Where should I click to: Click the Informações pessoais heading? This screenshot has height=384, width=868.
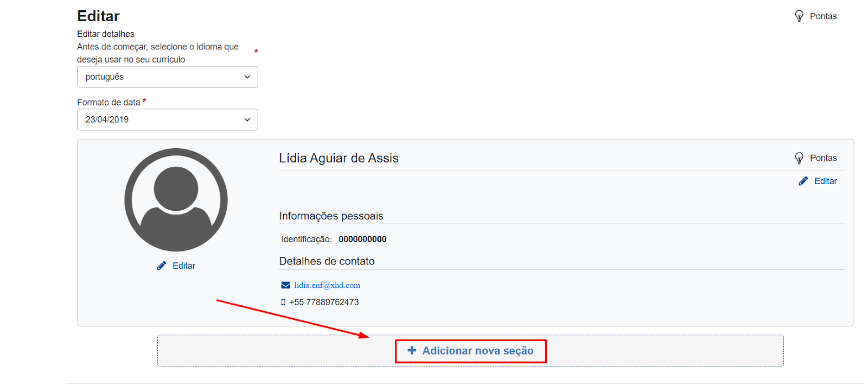[331, 216]
